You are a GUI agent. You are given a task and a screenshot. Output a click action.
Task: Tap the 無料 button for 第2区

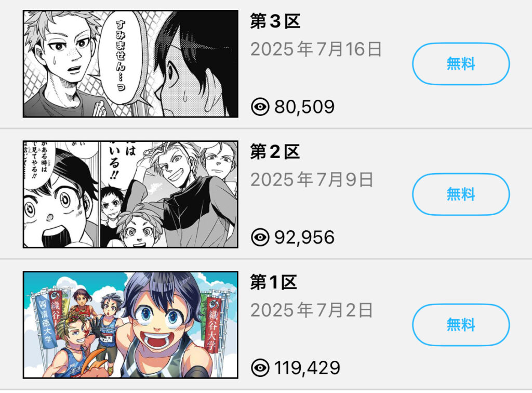click(461, 194)
